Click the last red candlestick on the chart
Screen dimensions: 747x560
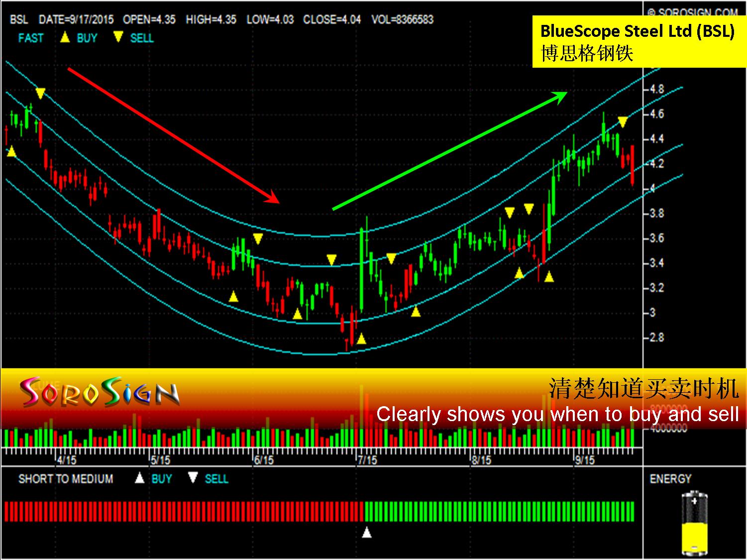tap(632, 166)
